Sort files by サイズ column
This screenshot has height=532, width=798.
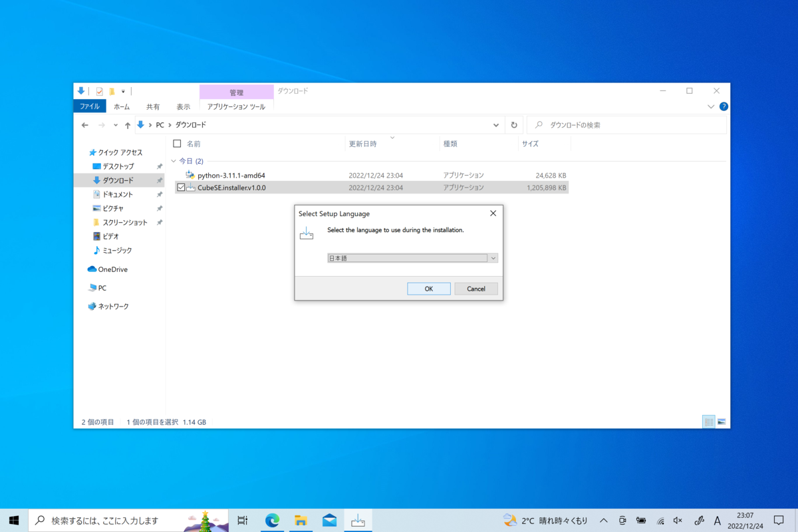[530, 144]
